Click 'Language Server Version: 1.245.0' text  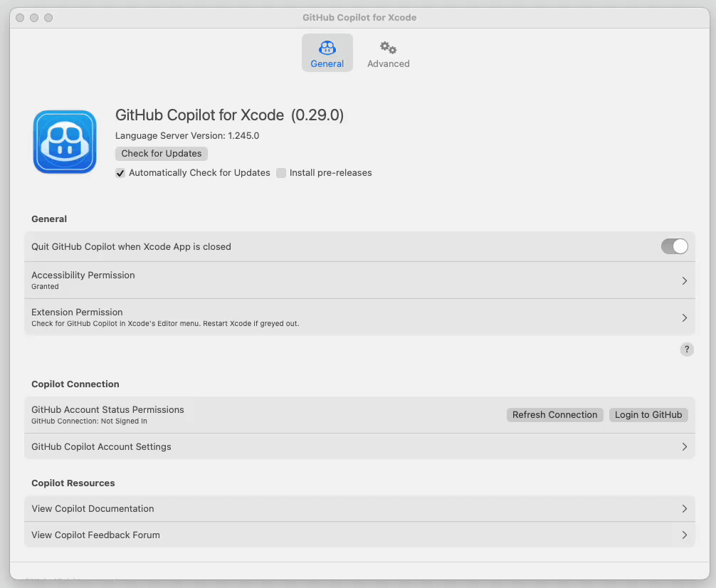click(x=187, y=136)
